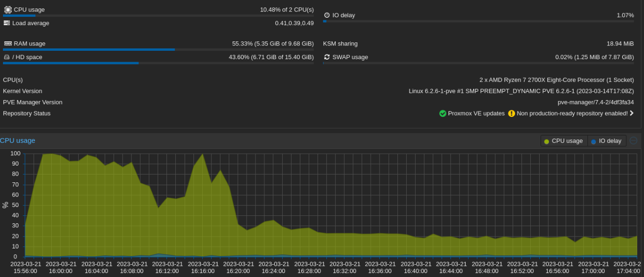Click the Linux 6.2.6-1-pve kernel string
644x277 pixels.
521,91
